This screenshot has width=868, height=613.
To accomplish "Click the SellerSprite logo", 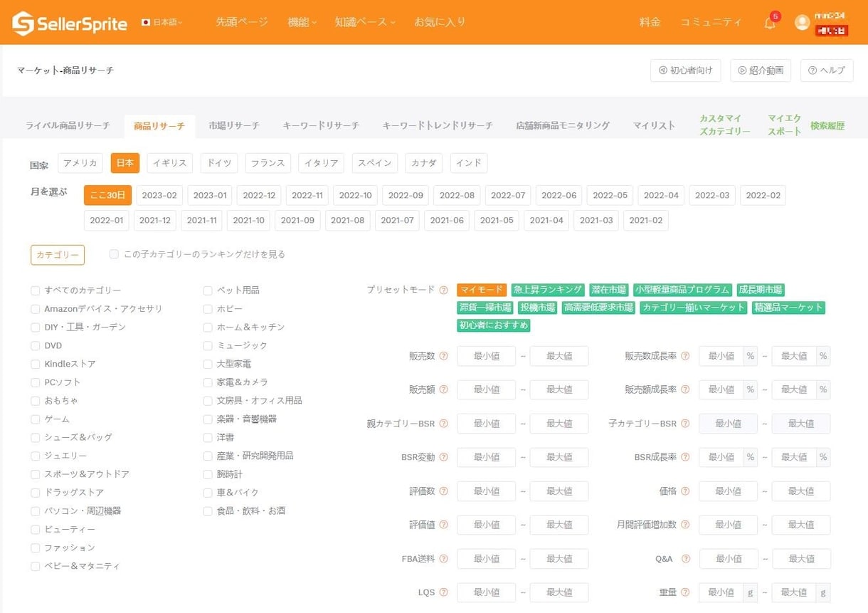I will (x=70, y=23).
